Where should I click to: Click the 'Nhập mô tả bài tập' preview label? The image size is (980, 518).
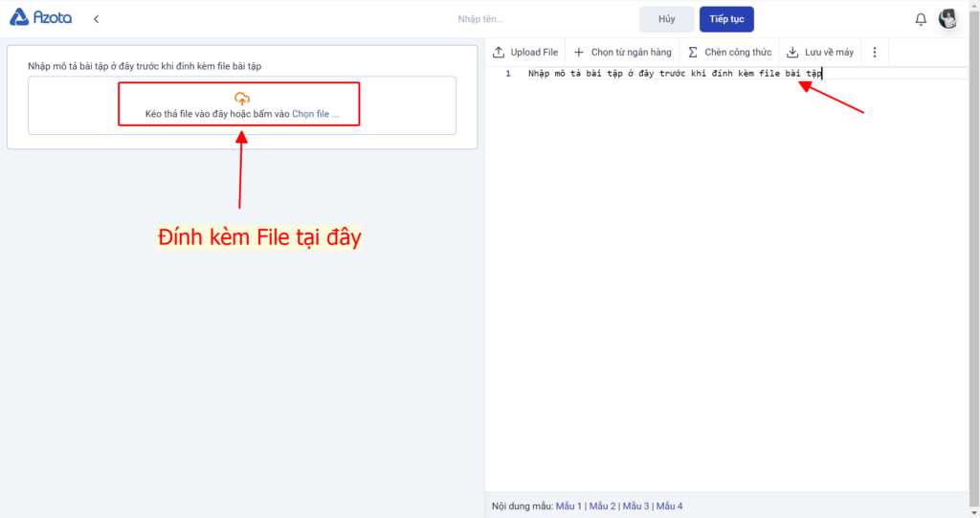[145, 66]
